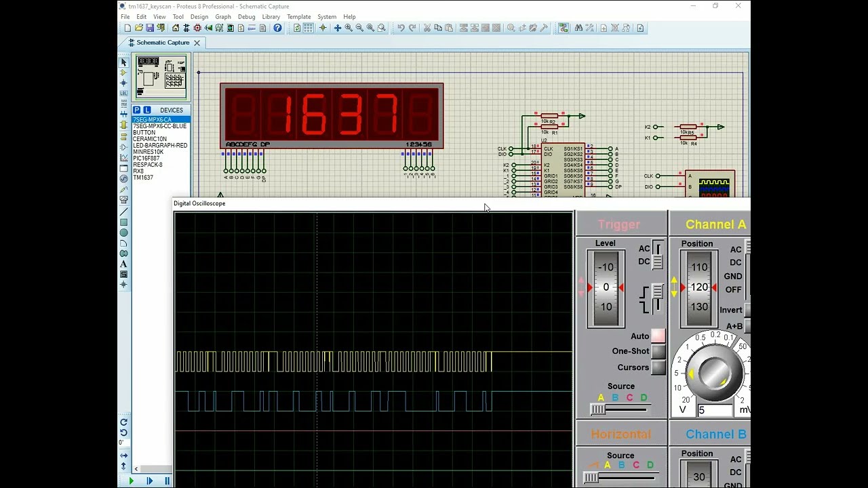This screenshot has width=868, height=488.
Task: Select the Selection Mode arrow tool
Action: click(x=123, y=62)
